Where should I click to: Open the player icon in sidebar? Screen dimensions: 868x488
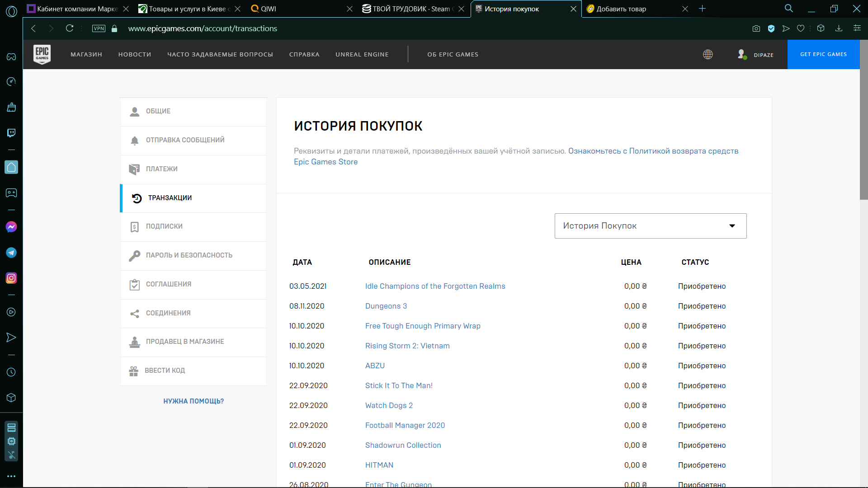click(11, 312)
